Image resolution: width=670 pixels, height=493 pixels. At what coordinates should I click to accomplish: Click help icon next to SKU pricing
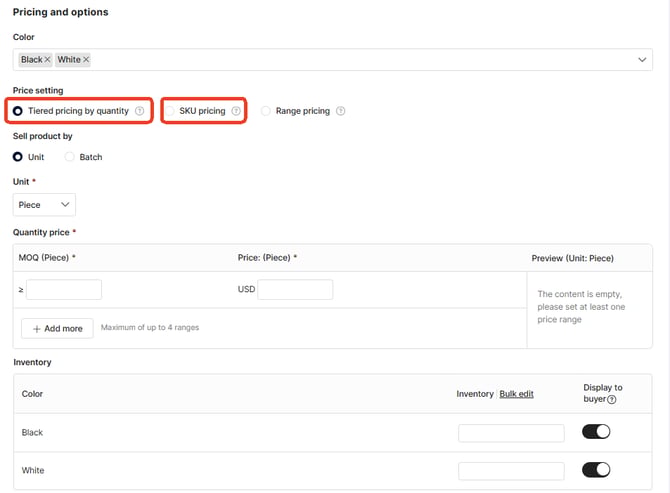click(236, 111)
